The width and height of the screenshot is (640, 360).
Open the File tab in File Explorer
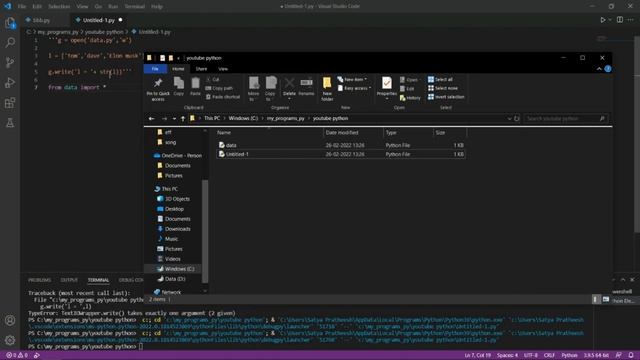[155, 69]
